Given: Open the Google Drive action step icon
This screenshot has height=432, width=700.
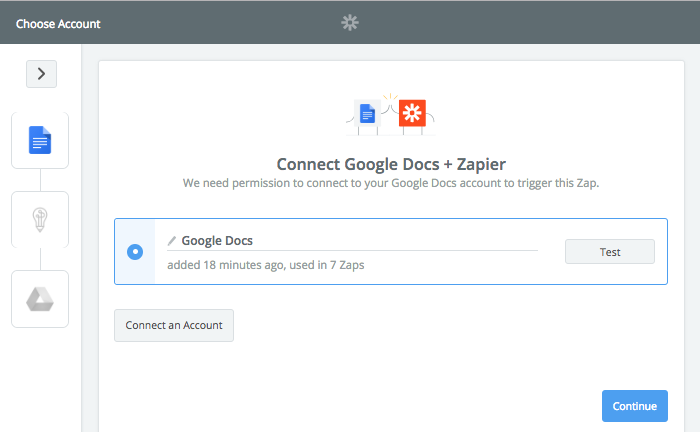Looking at the screenshot, I should tap(40, 299).
